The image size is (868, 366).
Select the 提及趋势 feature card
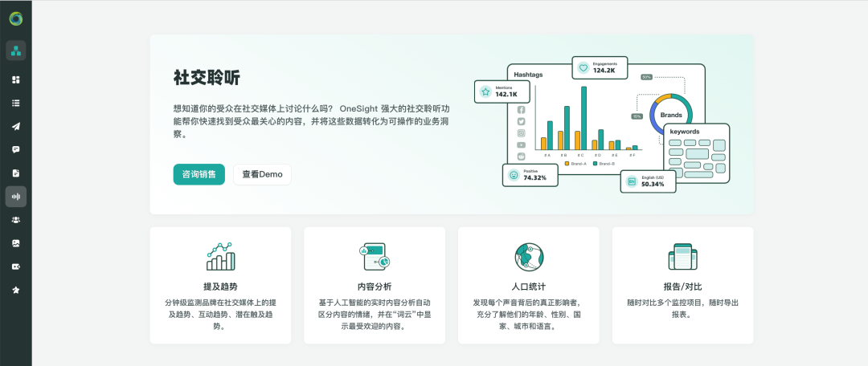click(220, 286)
